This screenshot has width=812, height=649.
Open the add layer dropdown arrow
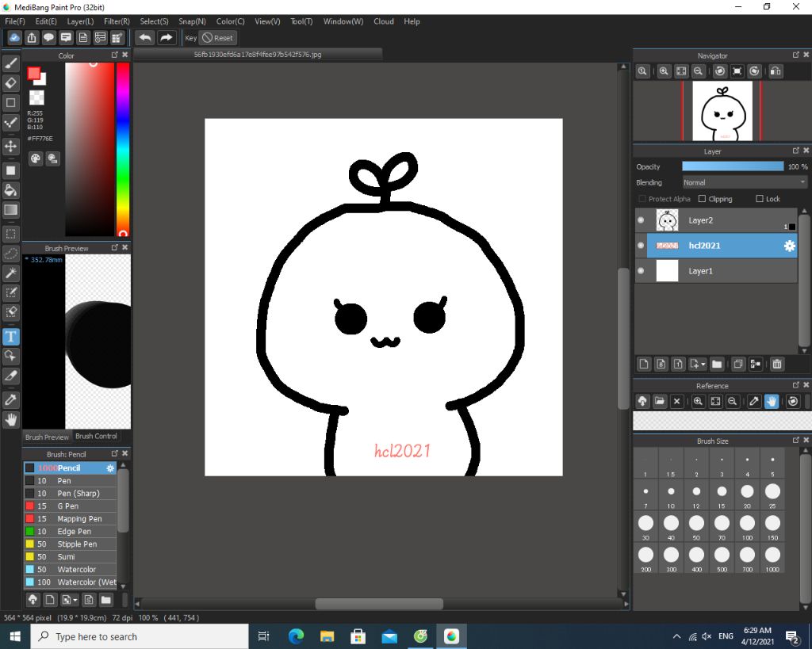(703, 365)
